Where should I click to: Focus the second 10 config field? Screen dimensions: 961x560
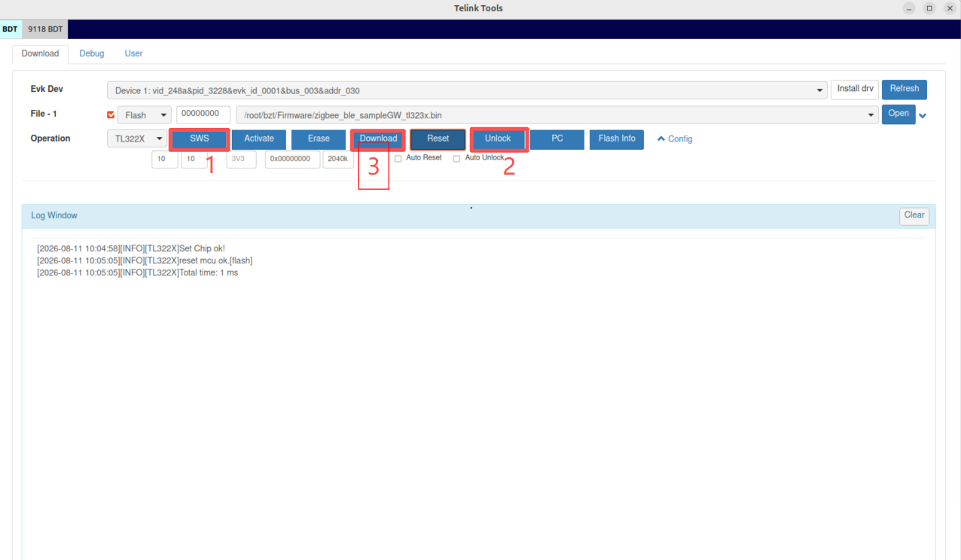coord(194,160)
